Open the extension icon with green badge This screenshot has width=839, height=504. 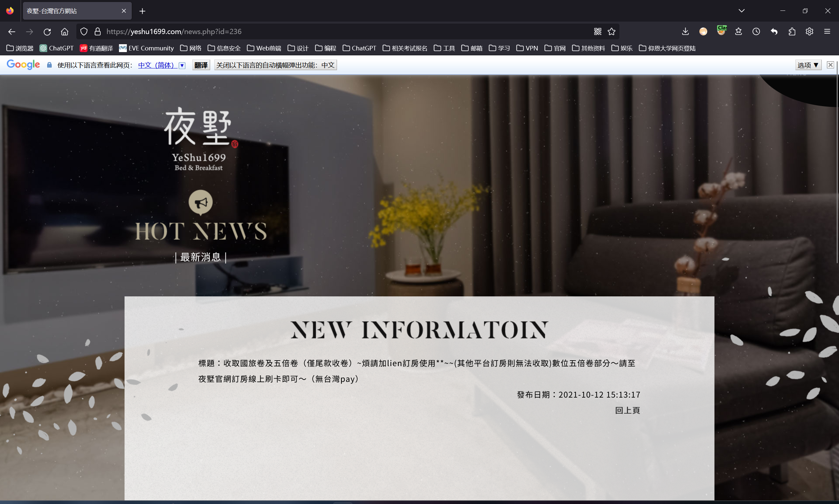721,30
